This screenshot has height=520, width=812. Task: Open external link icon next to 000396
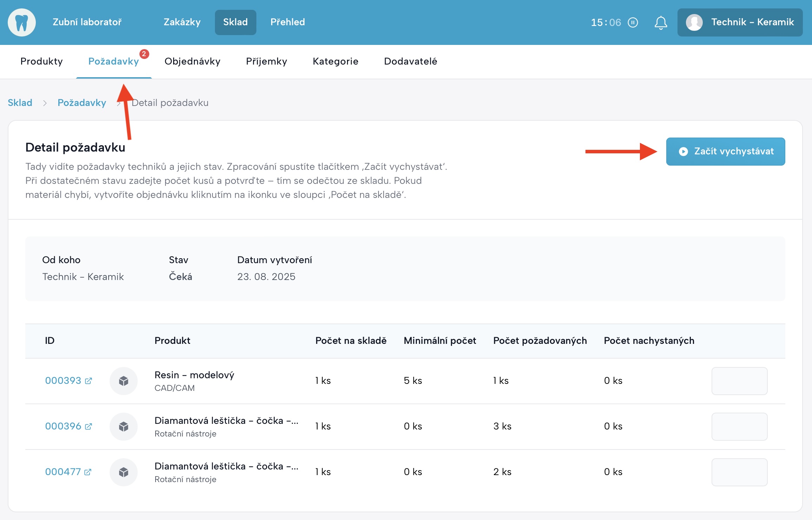[x=89, y=426]
